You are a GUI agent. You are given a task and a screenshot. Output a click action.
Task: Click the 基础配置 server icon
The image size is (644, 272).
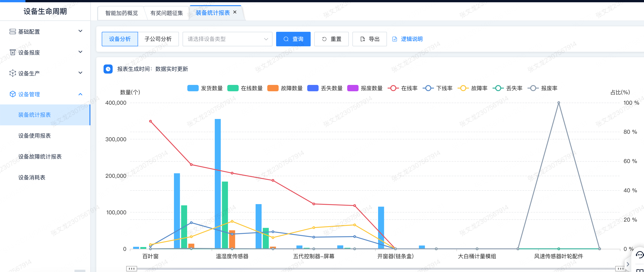pyautogui.click(x=12, y=32)
